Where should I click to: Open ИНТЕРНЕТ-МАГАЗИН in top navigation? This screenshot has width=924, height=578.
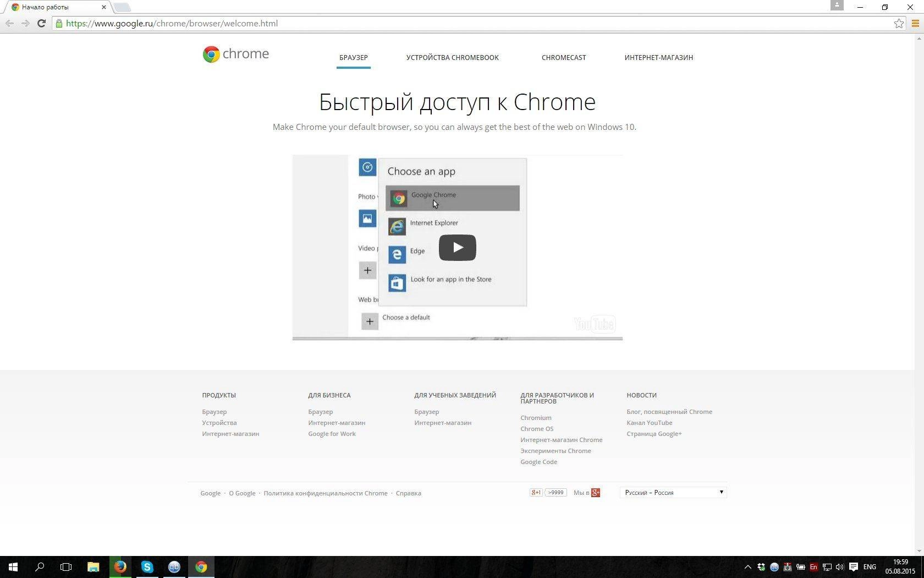pyautogui.click(x=659, y=57)
